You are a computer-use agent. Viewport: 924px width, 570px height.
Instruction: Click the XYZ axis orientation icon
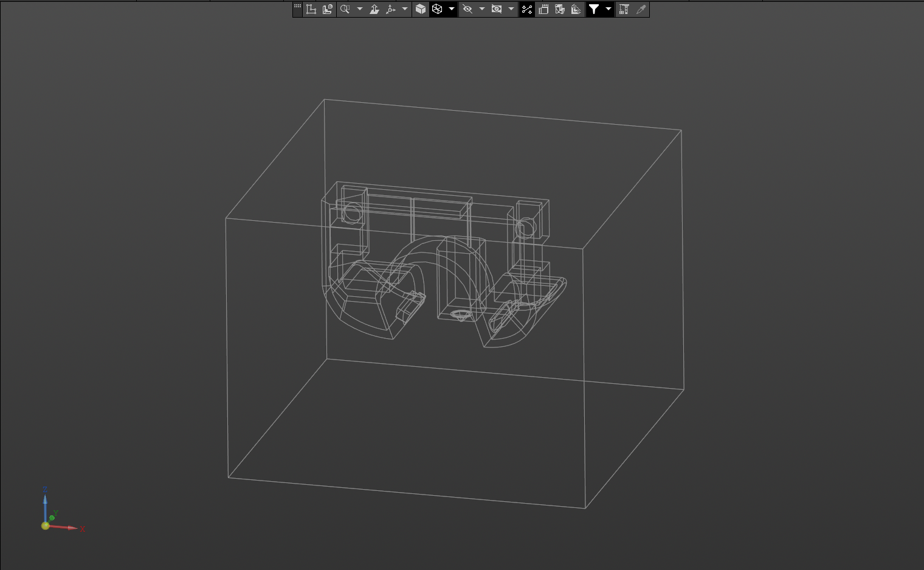click(391, 9)
